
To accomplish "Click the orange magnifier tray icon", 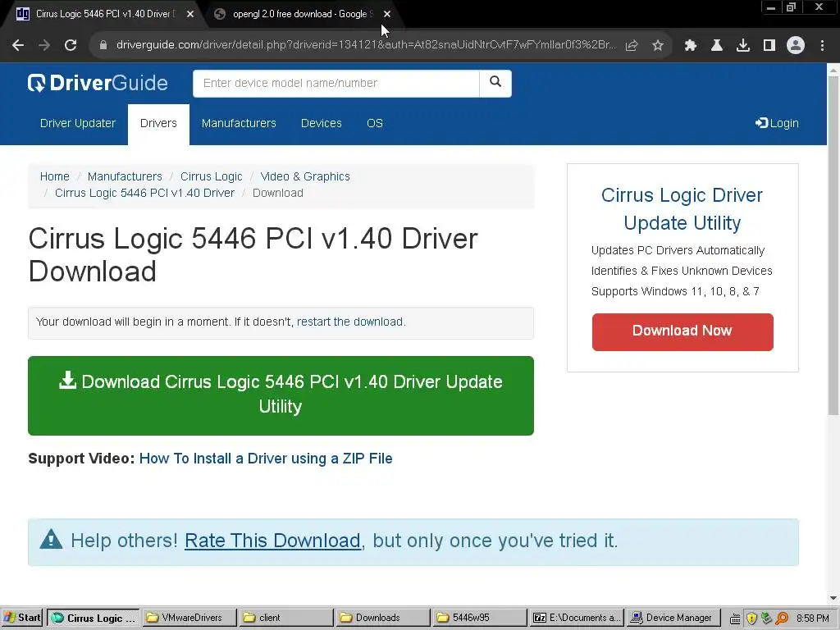I will coord(782,619).
